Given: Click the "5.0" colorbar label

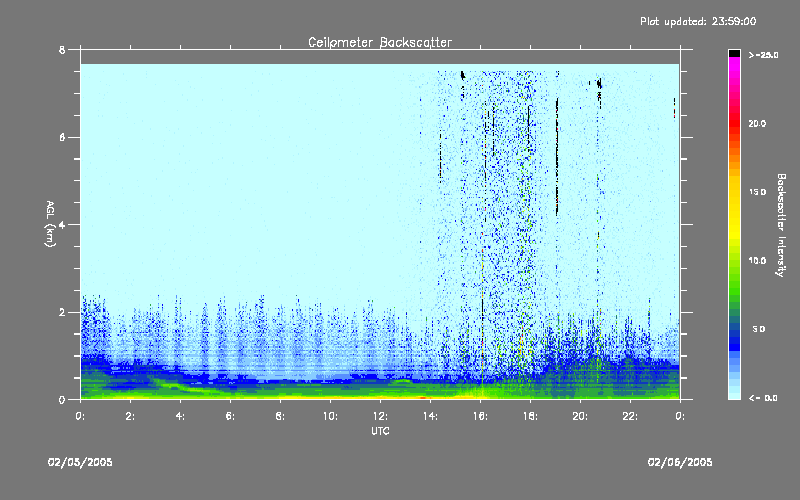Looking at the screenshot, I should coord(759,330).
